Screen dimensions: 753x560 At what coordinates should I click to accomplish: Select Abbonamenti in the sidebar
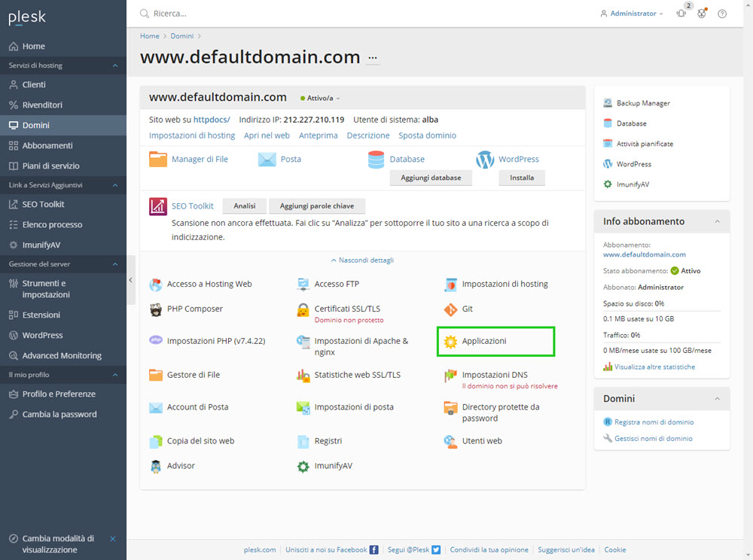point(63,145)
